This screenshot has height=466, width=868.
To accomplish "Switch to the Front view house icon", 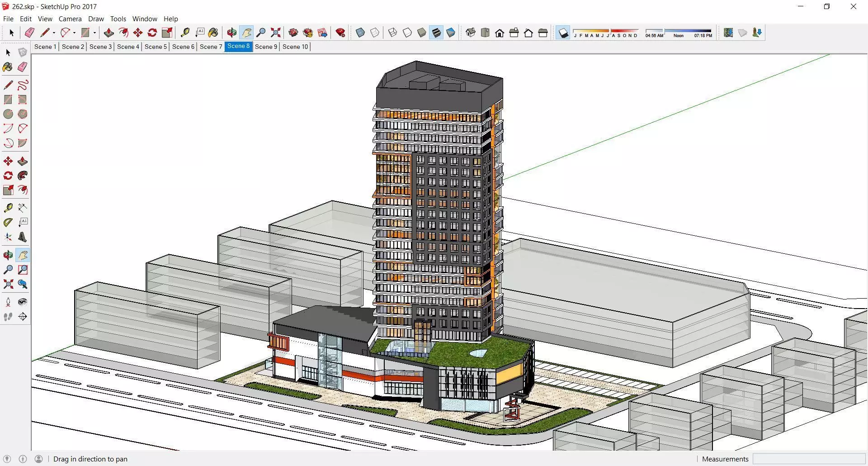I will point(500,33).
